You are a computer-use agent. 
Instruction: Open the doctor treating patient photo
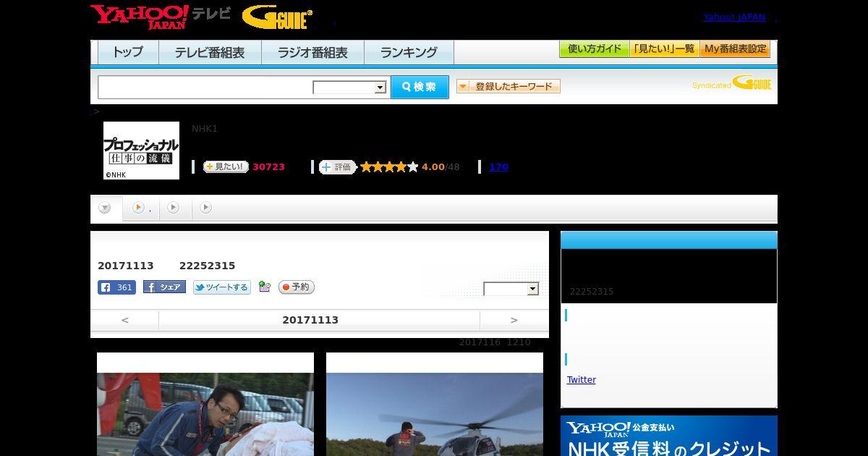(x=205, y=414)
